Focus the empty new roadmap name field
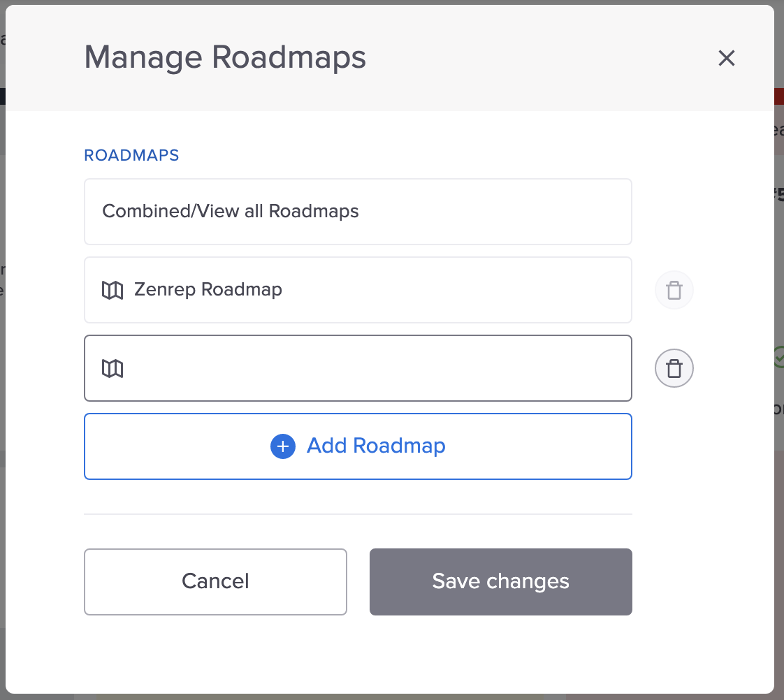The image size is (784, 700). coord(358,368)
